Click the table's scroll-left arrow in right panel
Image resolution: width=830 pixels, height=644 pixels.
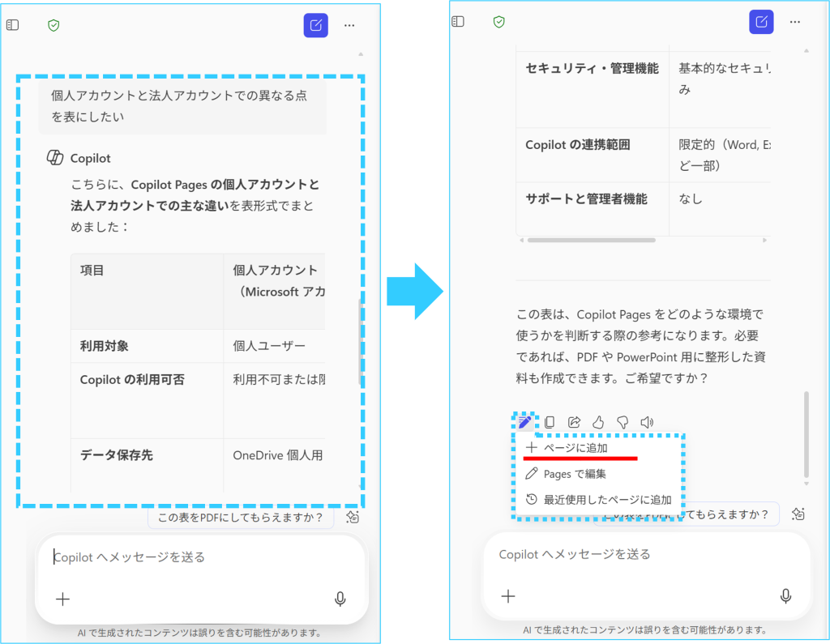point(522,241)
